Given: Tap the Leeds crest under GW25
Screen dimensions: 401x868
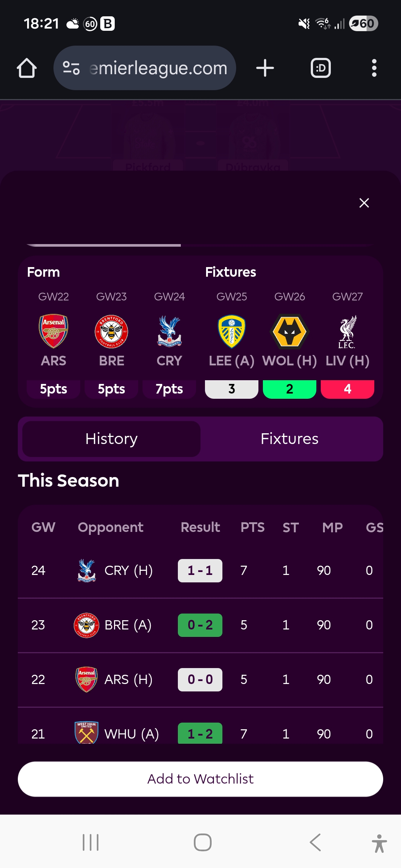Looking at the screenshot, I should [x=232, y=331].
